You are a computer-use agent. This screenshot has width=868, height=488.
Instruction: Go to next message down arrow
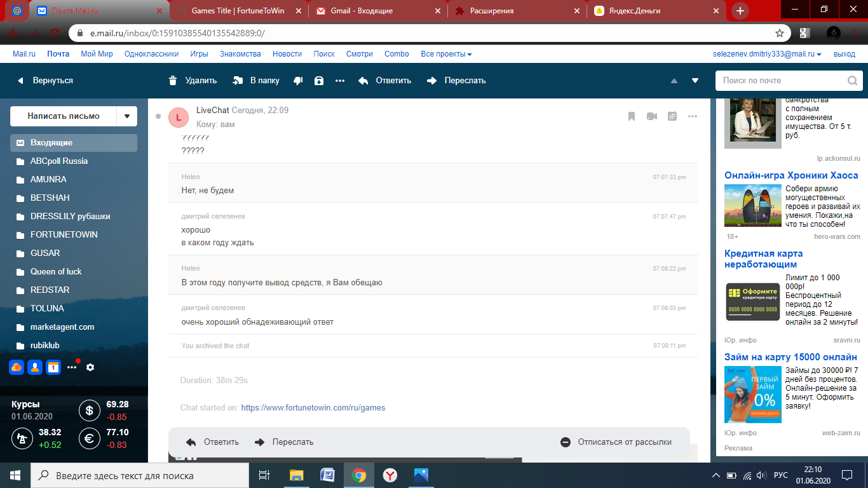click(x=695, y=81)
